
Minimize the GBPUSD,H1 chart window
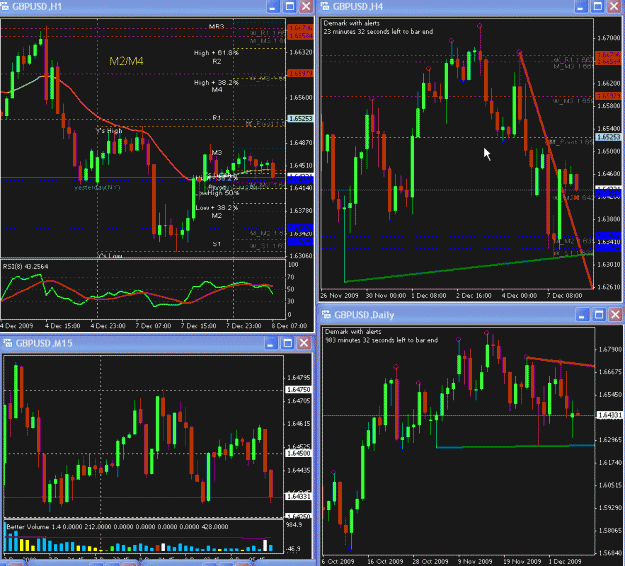click(273, 6)
